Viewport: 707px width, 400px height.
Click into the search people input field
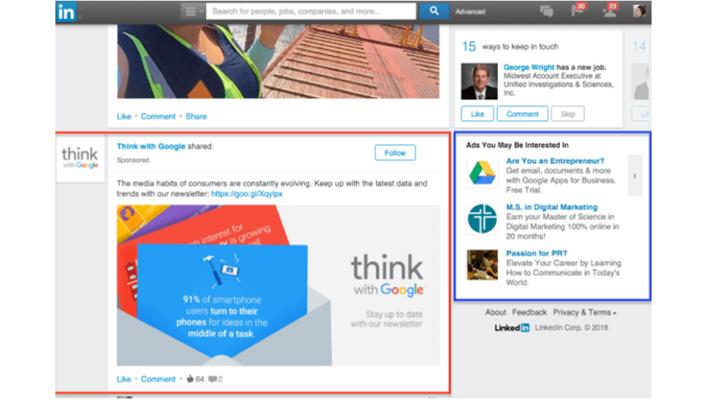(311, 11)
